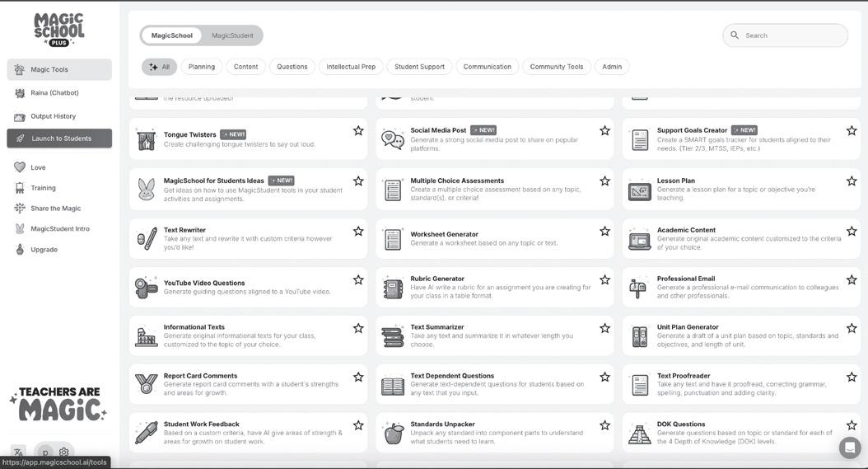Click the Multiple Choice Assessments checklist icon
The height and width of the screenshot is (469, 868).
pos(393,190)
